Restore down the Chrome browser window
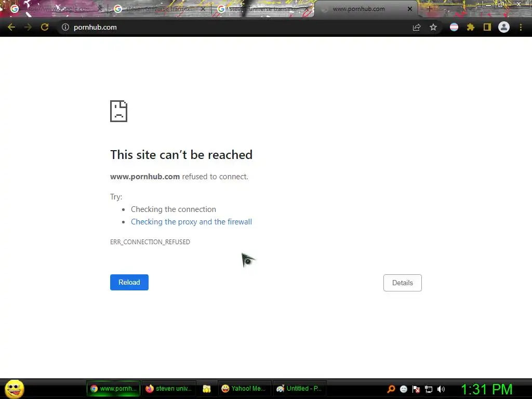532x399 pixels. point(501,5)
